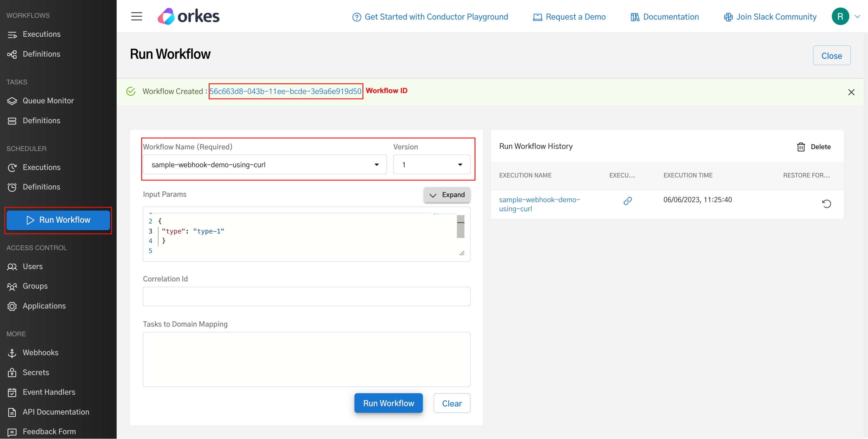Open the account menu chevron
The height and width of the screenshot is (439, 868).
(857, 17)
